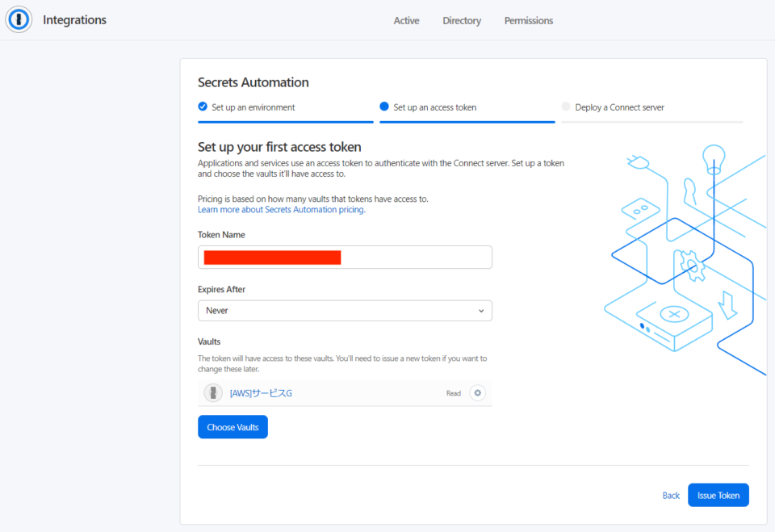Open vault permission settings gear icon
The image size is (775, 532).
(477, 393)
